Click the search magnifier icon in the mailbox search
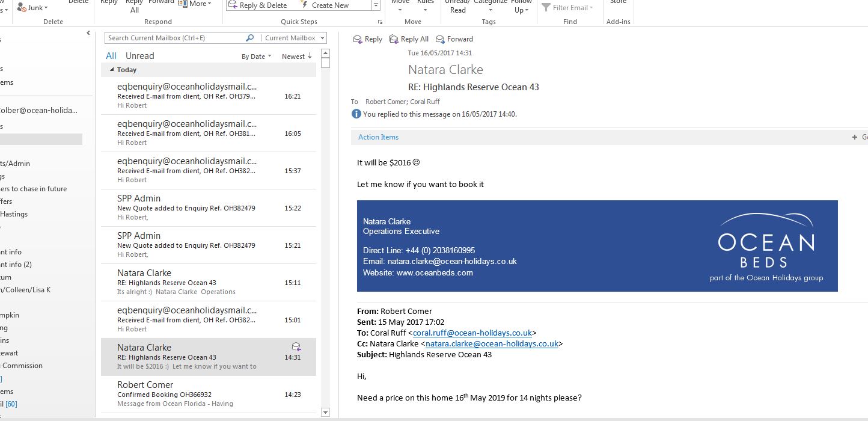Image resolution: width=868 pixels, height=421 pixels. 250,38
